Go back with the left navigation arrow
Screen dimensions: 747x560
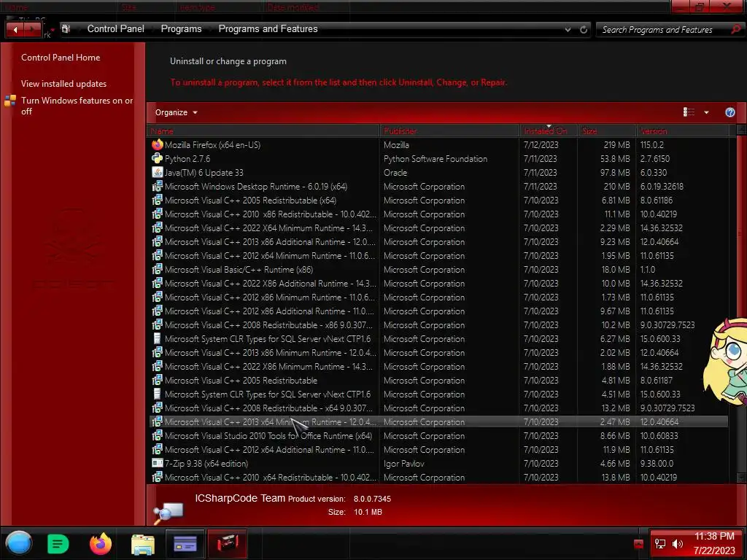(15, 30)
